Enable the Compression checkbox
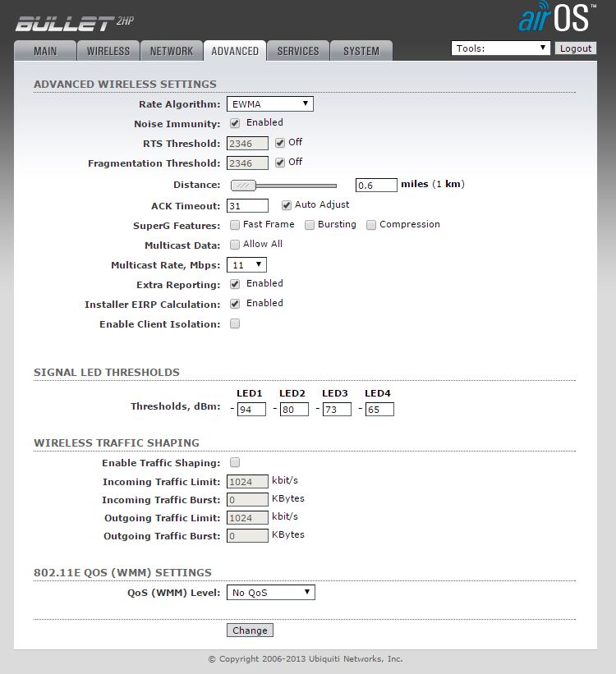The image size is (616, 674). coord(371,225)
